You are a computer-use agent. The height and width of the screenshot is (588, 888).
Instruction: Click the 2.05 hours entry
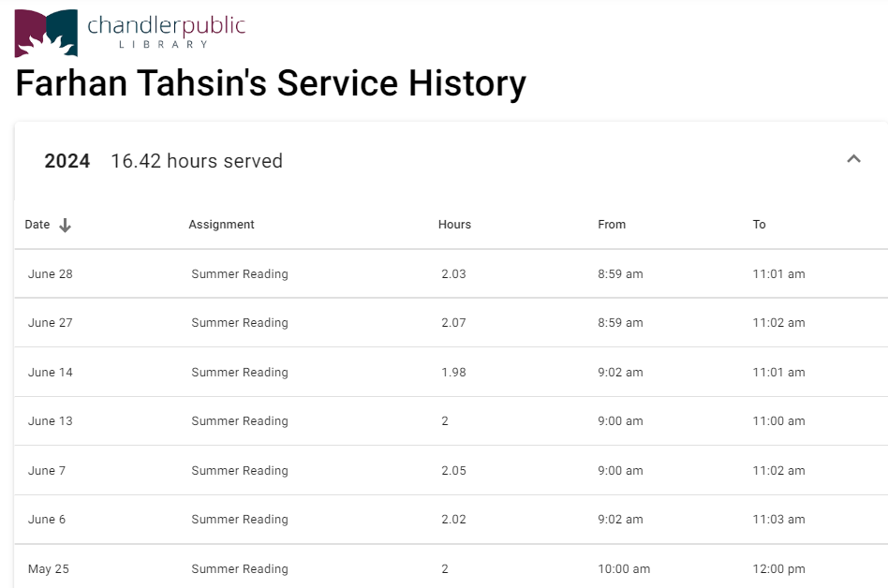coord(453,471)
